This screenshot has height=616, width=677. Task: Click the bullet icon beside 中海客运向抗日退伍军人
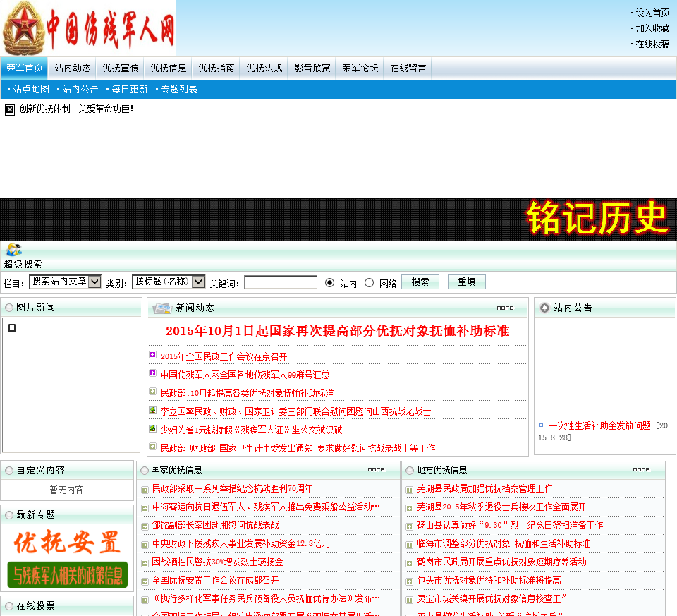click(x=145, y=508)
